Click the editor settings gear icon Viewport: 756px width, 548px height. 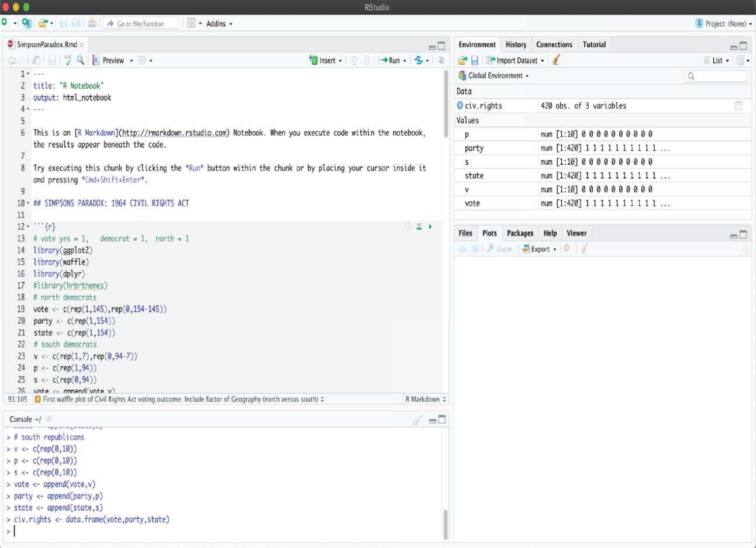tap(142, 60)
